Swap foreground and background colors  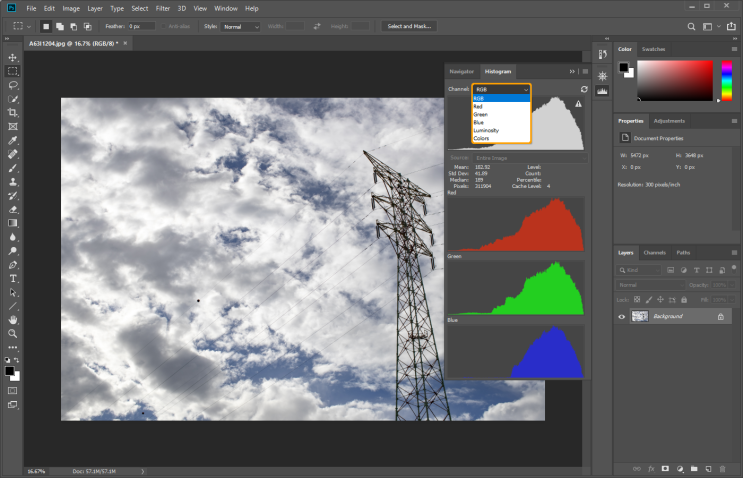[17, 360]
